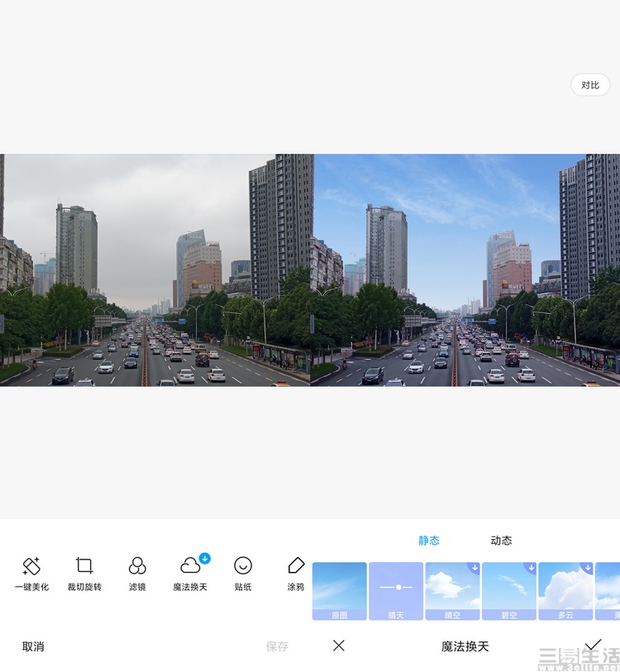Tap 取消 to cancel editing
620x672 pixels.
[33, 646]
